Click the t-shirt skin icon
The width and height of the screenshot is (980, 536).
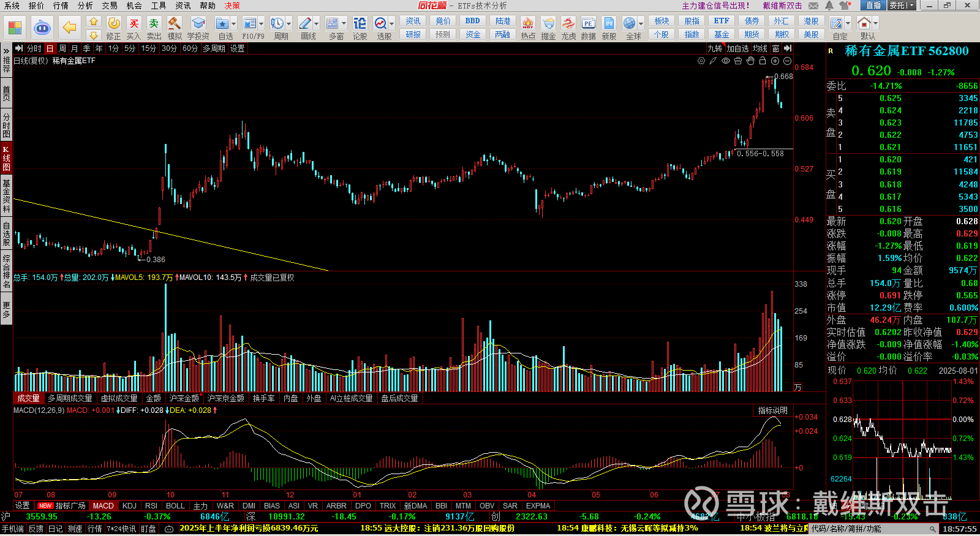pos(845,6)
